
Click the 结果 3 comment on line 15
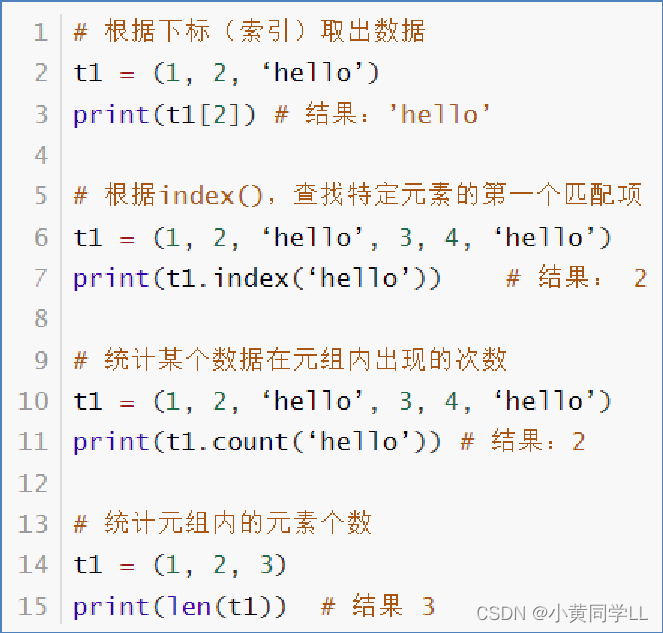[x=378, y=606]
